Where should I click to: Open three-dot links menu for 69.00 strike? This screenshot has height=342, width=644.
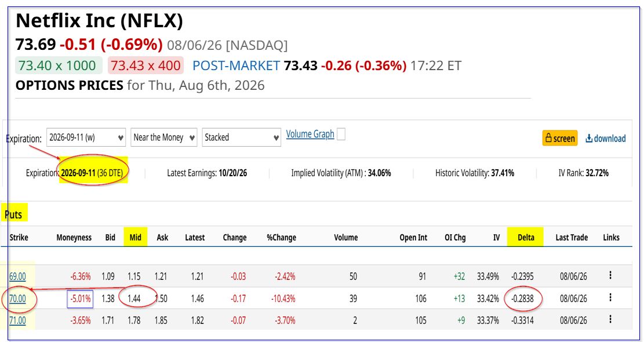[610, 275]
